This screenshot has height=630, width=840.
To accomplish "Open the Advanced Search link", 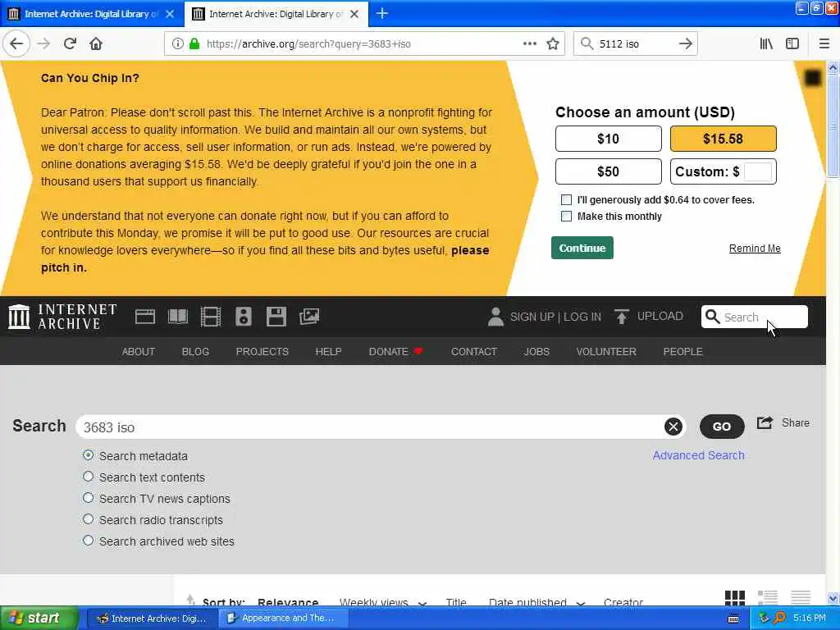I will [699, 454].
